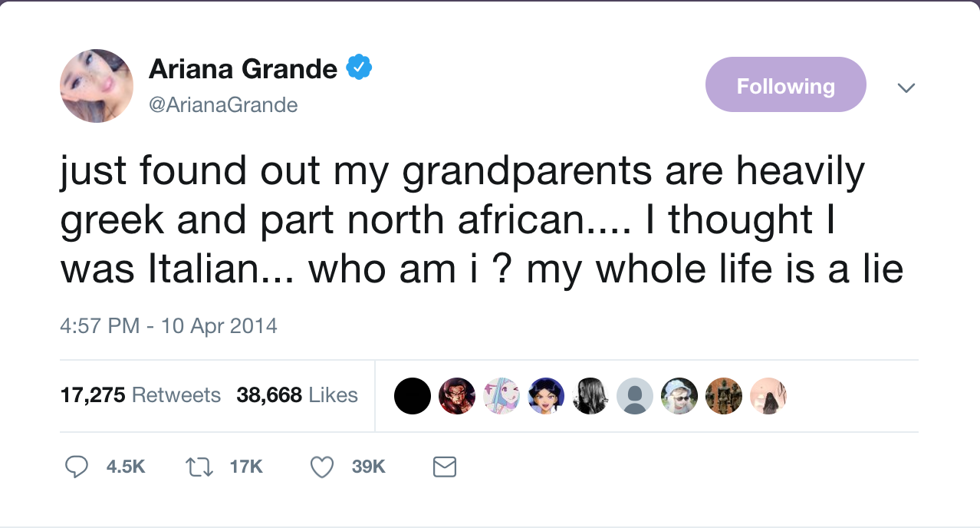The width and height of the screenshot is (980, 528).
Task: Click the reply speech bubble icon
Action: (75, 467)
